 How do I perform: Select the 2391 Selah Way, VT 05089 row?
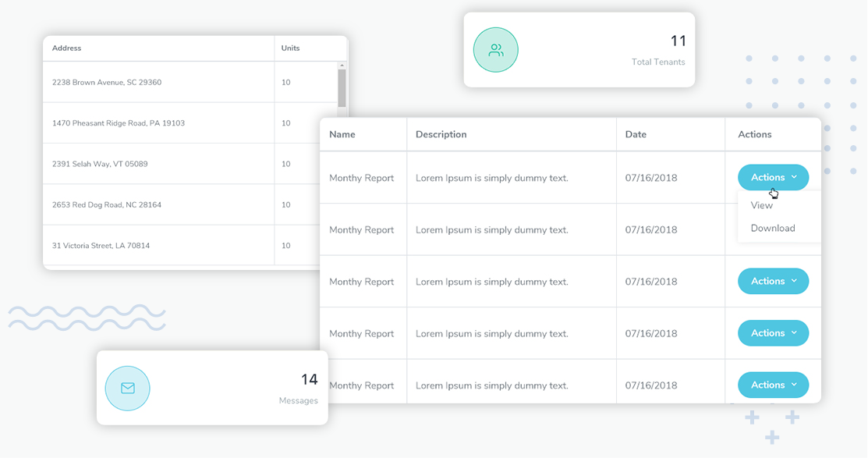point(182,164)
